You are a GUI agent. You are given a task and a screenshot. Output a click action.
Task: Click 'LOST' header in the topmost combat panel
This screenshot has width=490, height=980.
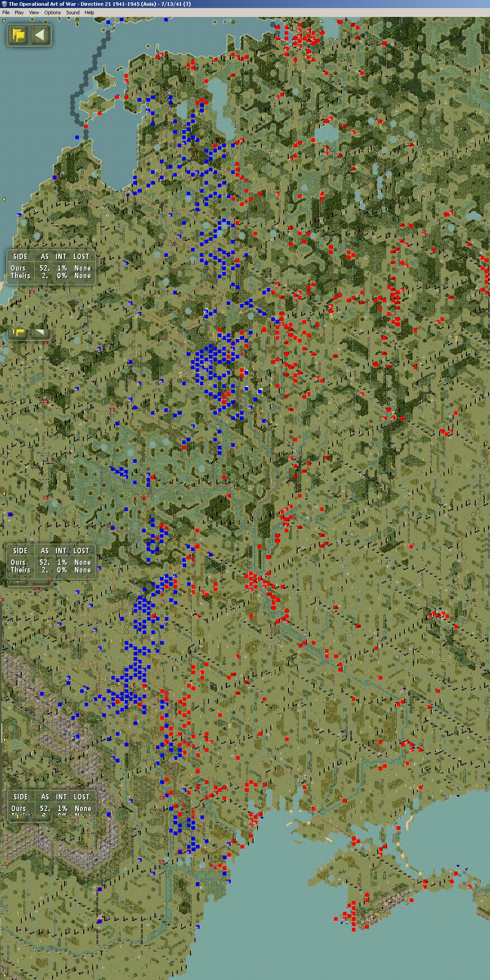pyautogui.click(x=81, y=256)
